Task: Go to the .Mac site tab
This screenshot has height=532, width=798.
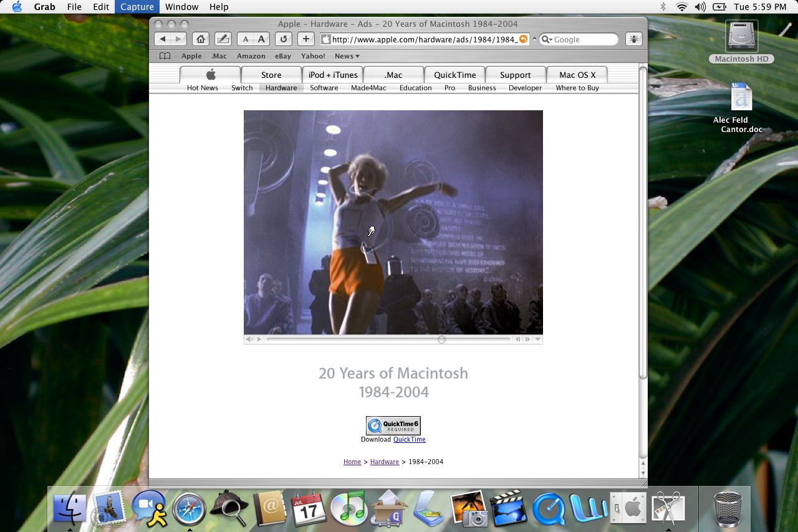Action: point(393,75)
